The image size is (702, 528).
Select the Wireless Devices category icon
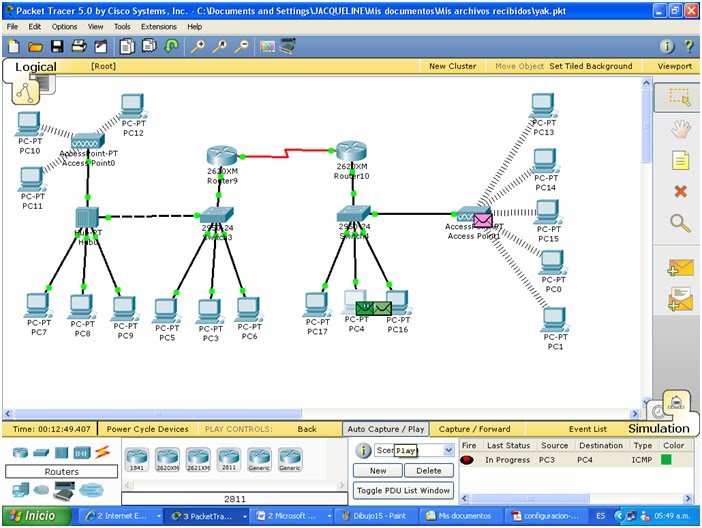81,453
